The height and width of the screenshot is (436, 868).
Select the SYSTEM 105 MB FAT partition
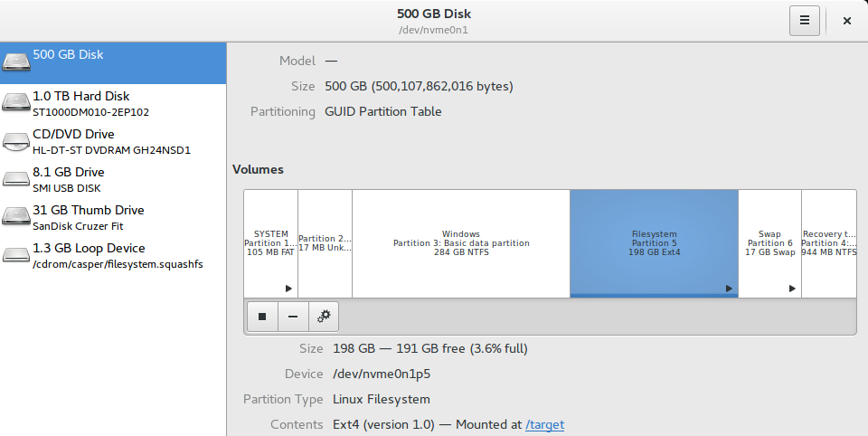tap(270, 243)
